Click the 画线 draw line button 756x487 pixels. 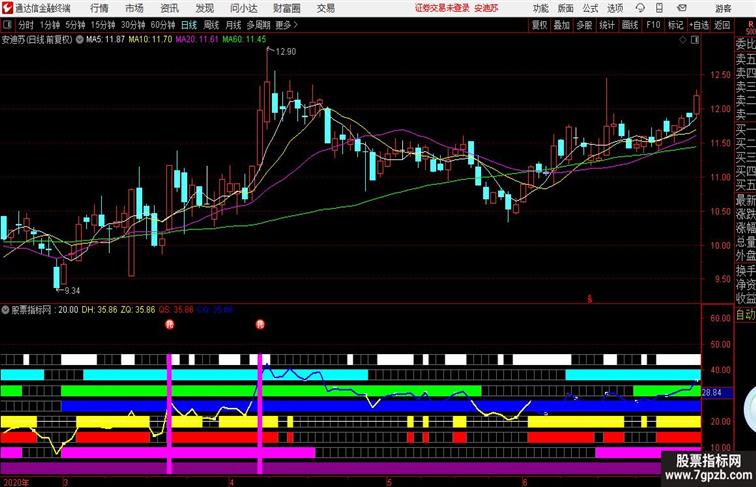point(630,25)
